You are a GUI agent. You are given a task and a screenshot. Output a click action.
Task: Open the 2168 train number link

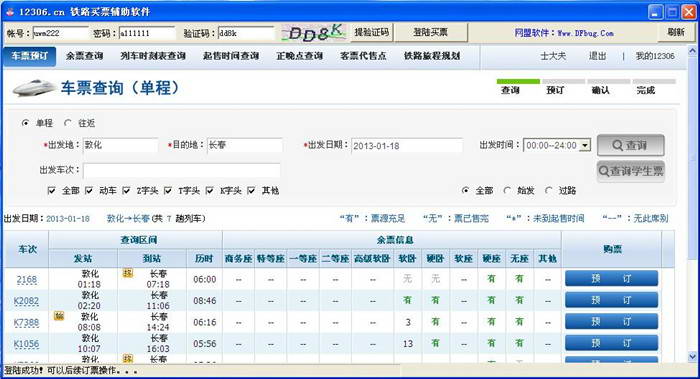[x=26, y=279]
